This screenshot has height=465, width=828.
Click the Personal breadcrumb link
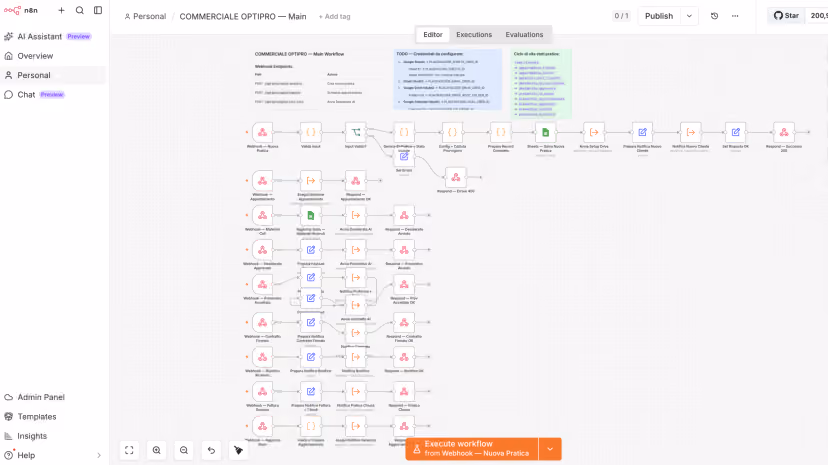point(145,16)
